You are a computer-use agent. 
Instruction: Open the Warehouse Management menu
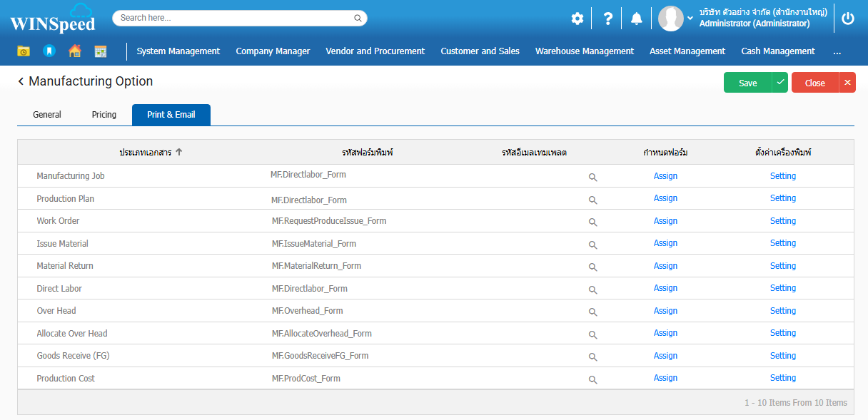coord(584,51)
